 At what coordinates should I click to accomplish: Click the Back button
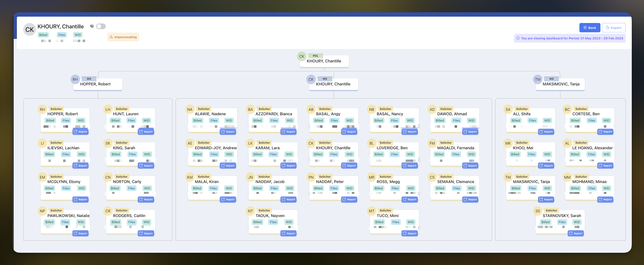click(589, 28)
